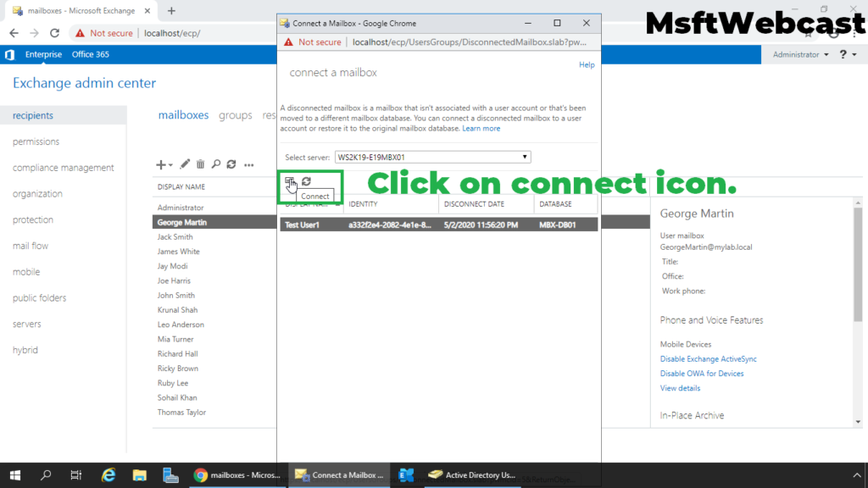Click the Exchange icon on the taskbar

point(406,475)
